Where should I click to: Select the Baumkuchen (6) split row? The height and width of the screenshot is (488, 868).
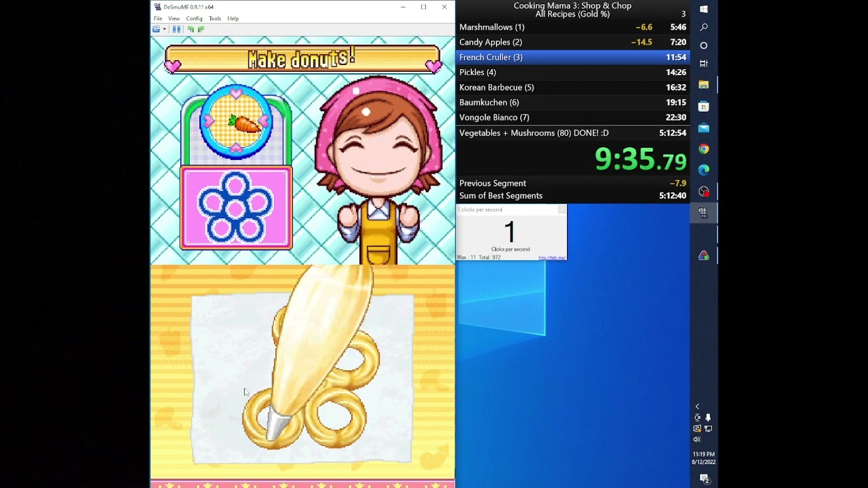click(573, 102)
